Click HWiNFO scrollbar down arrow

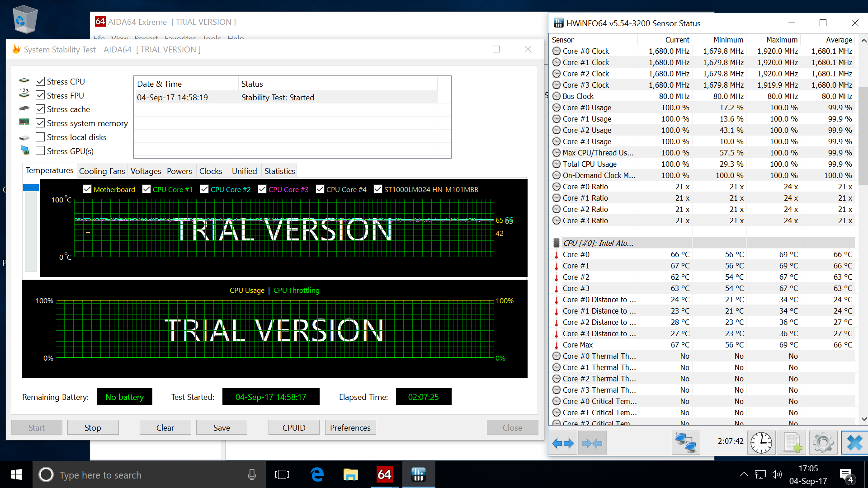tap(863, 419)
